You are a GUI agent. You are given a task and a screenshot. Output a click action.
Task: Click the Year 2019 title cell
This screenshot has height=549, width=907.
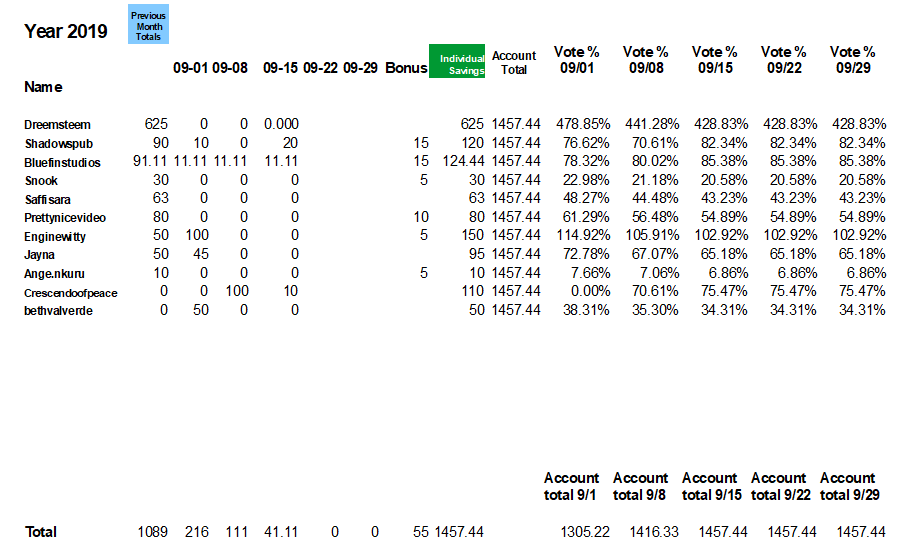(x=65, y=31)
